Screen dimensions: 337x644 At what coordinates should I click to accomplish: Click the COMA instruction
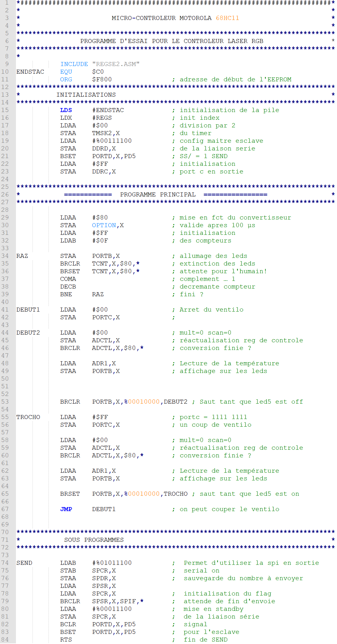coord(68,279)
